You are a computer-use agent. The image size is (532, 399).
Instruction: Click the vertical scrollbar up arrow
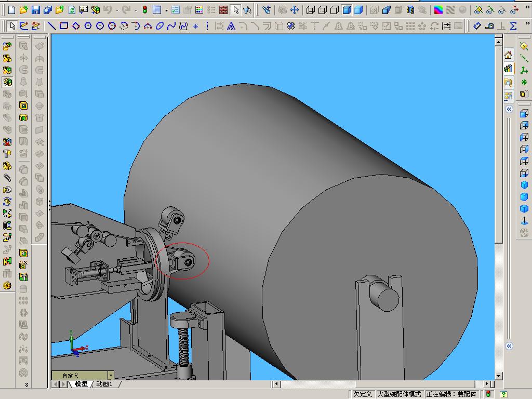click(x=498, y=42)
